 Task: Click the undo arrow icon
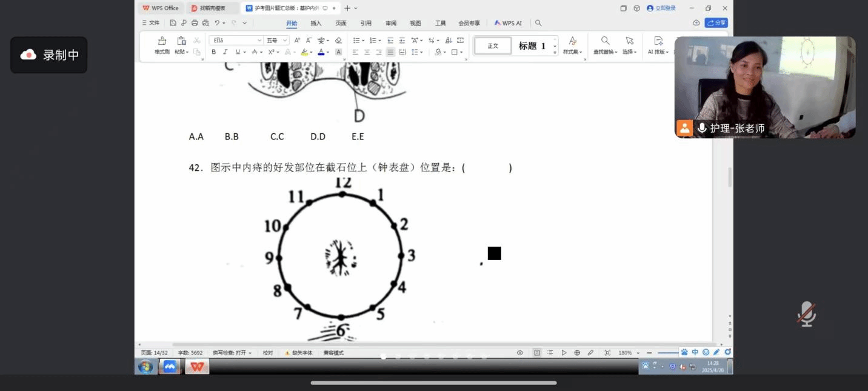coord(216,23)
